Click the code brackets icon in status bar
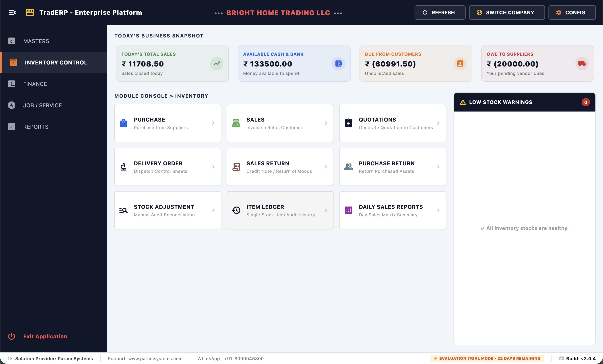Image resolution: width=603 pixels, height=364 pixels. coord(10,358)
